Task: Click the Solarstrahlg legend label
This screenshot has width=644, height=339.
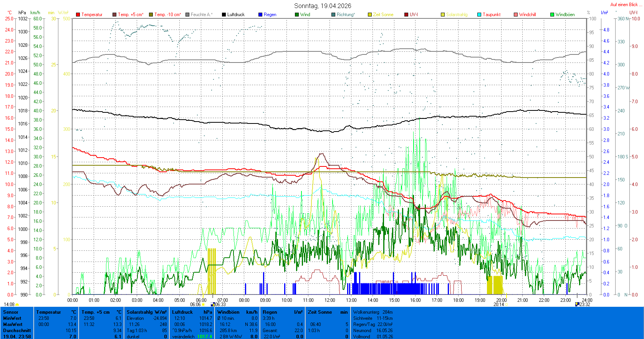Action: pyautogui.click(x=457, y=15)
